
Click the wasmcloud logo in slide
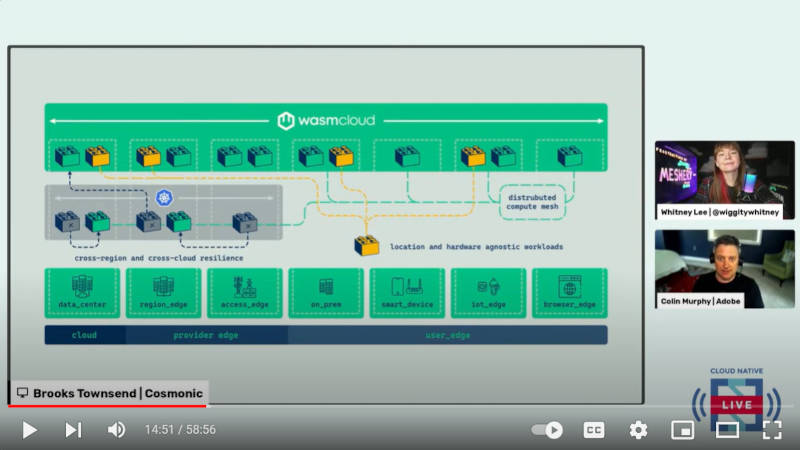[x=326, y=121]
